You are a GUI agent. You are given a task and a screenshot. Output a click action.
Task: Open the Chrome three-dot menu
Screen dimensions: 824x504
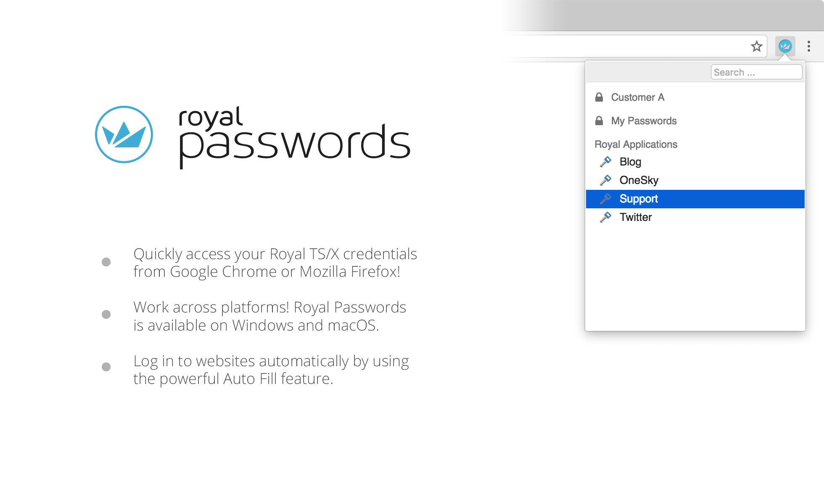click(808, 46)
